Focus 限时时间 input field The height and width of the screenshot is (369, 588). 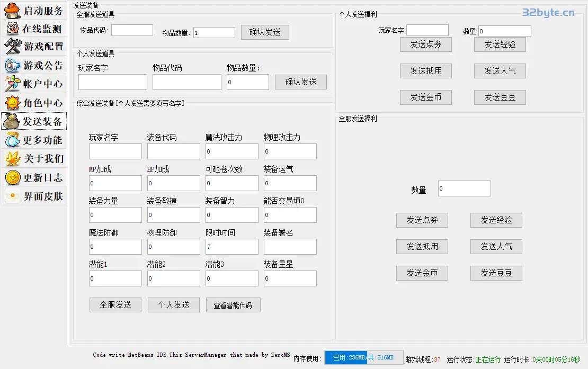click(231, 247)
